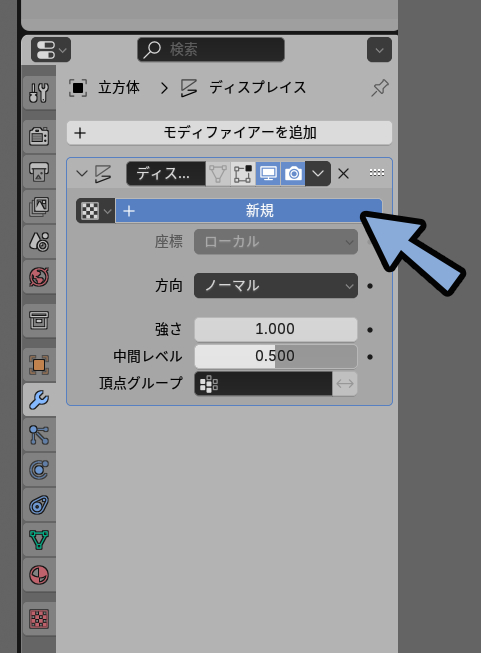Open the Physics properties icon
481x653 pixels.
39,470
